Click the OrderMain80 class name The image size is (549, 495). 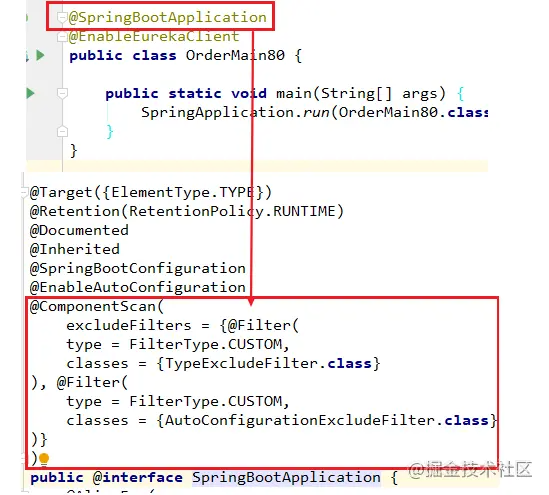235,55
